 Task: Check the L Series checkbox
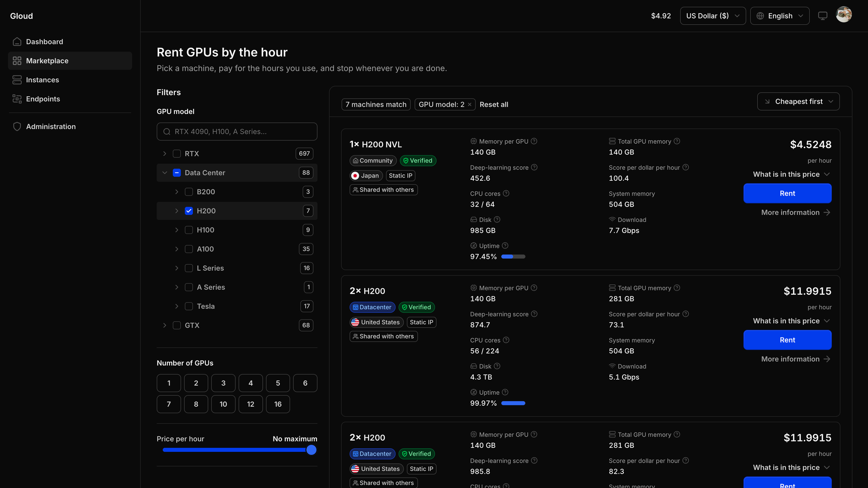coord(189,268)
